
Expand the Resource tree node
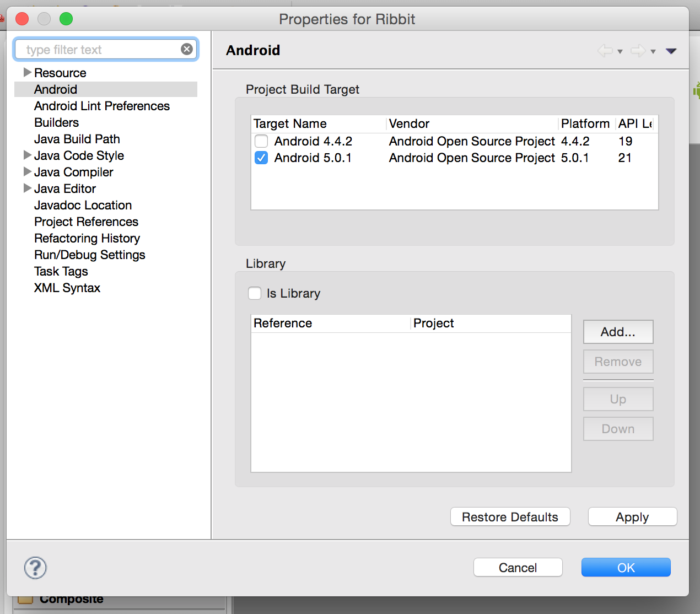pos(27,72)
